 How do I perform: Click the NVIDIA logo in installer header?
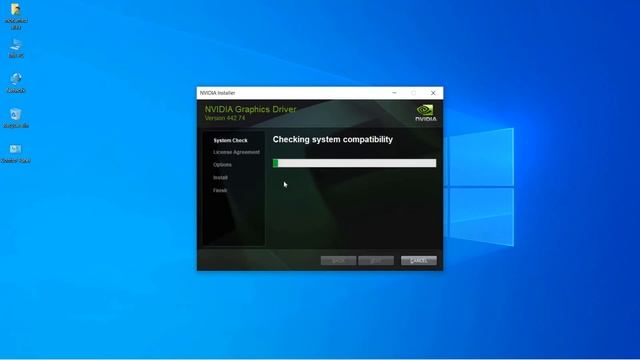[x=426, y=113]
